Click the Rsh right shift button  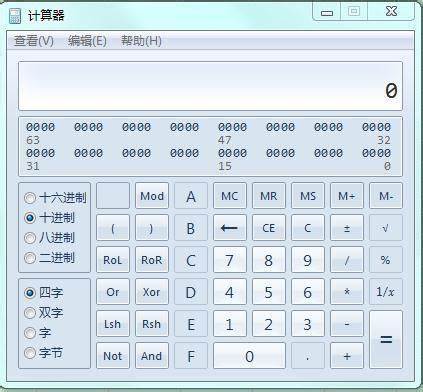pyautogui.click(x=152, y=324)
